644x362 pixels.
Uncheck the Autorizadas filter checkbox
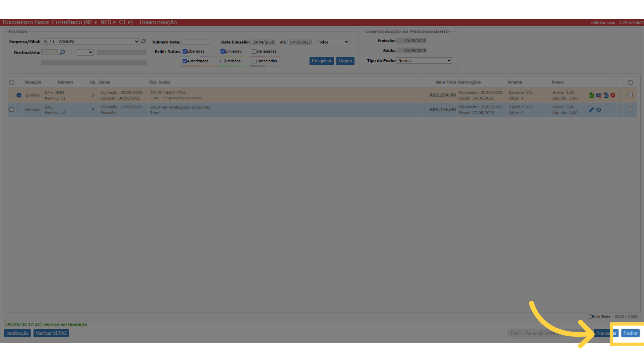tap(185, 61)
